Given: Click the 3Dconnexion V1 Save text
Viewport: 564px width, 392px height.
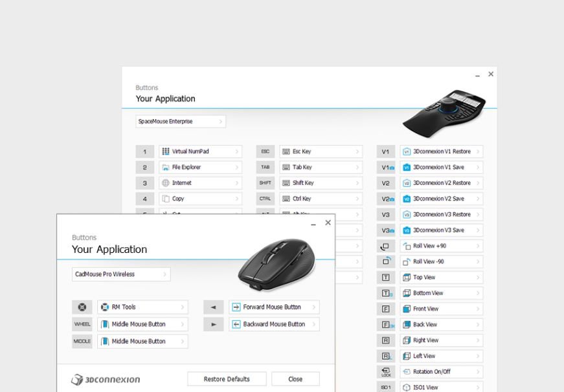Looking at the screenshot, I should 438,168.
